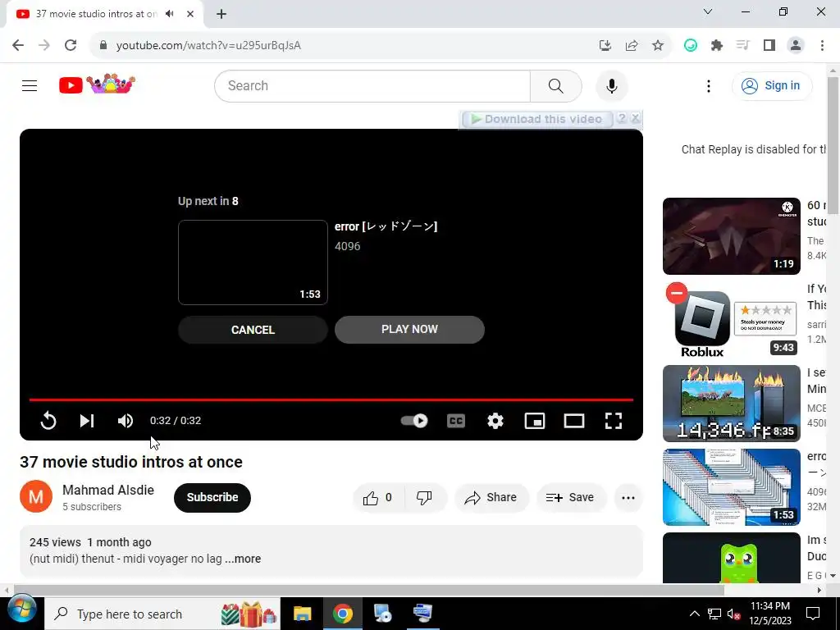Click the search magnifier button
The width and height of the screenshot is (840, 630).
click(x=556, y=85)
